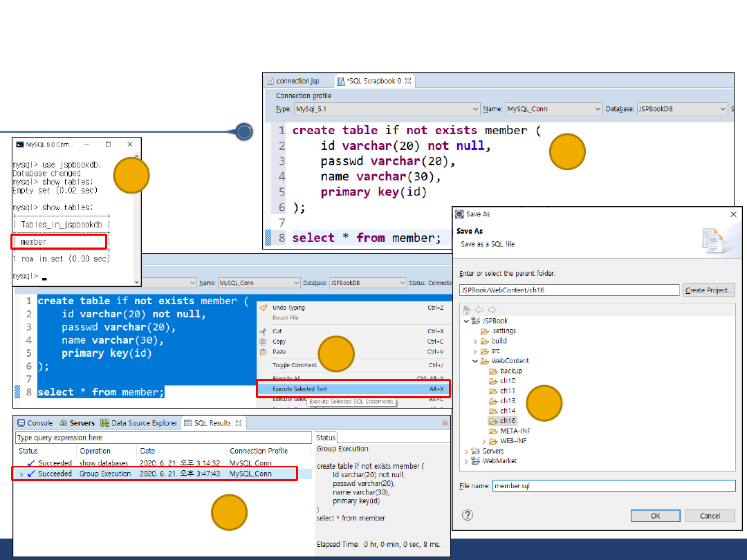The width and height of the screenshot is (747, 560).
Task: Click the Paste clipboard icon in context menu
Action: click(x=263, y=352)
